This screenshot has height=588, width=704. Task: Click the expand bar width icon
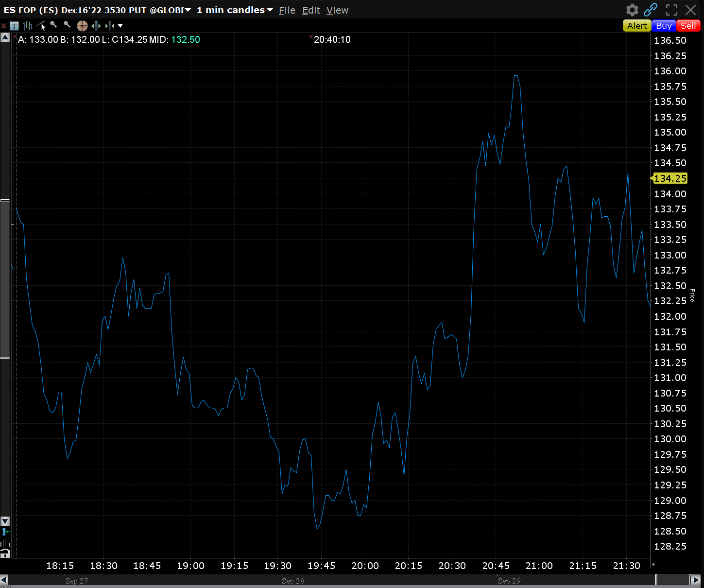(x=96, y=26)
